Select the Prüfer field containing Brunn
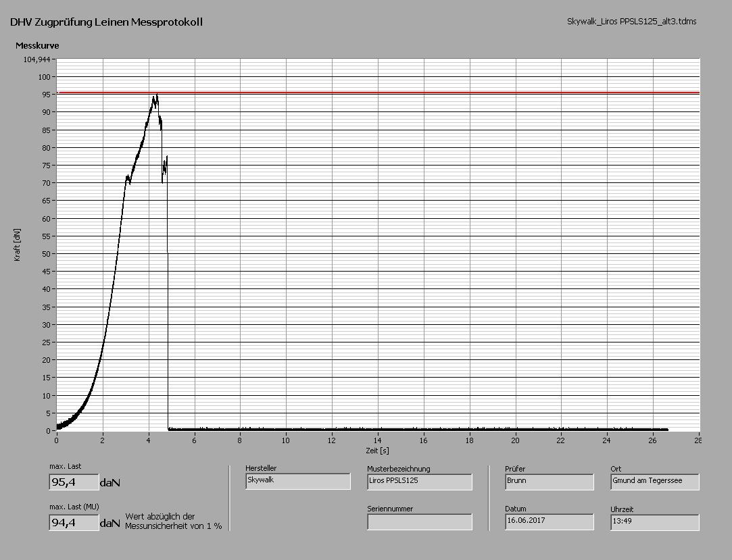Viewport: 732px width, 560px height. pos(550,482)
